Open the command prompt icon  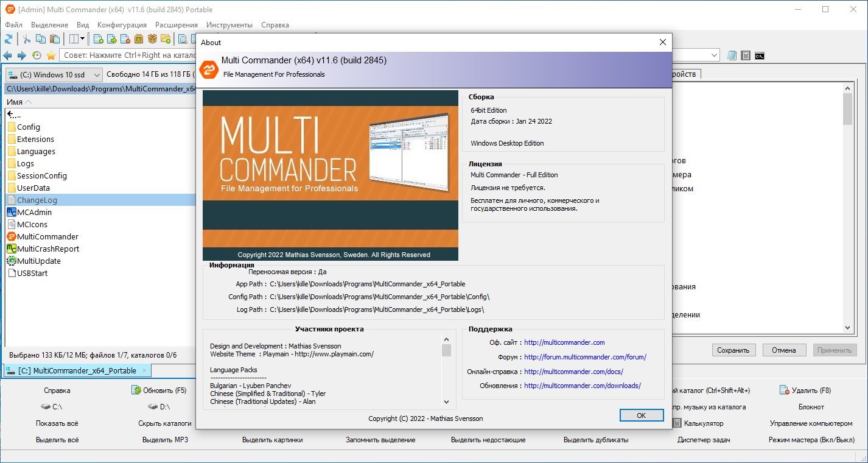pyautogui.click(x=759, y=55)
